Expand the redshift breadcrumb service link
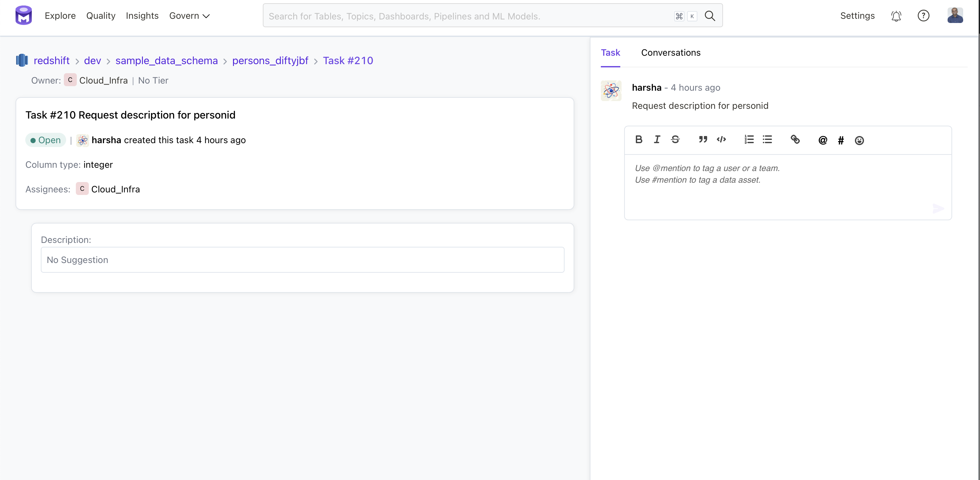This screenshot has height=480, width=980. pos(52,61)
